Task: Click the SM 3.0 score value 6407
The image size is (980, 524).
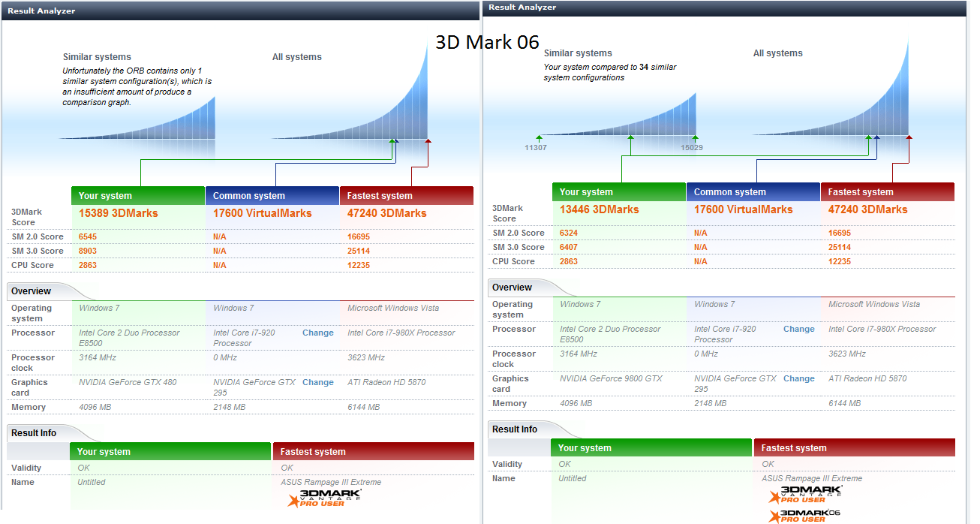Action: pos(569,247)
